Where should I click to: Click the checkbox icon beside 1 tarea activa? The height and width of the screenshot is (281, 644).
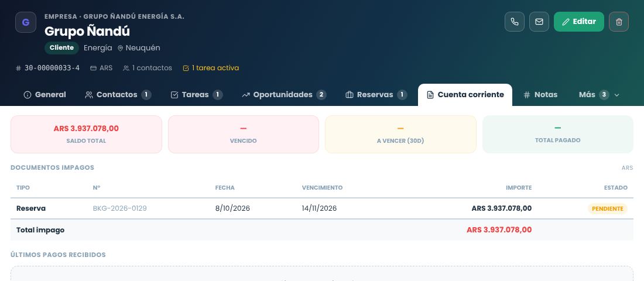click(x=186, y=68)
